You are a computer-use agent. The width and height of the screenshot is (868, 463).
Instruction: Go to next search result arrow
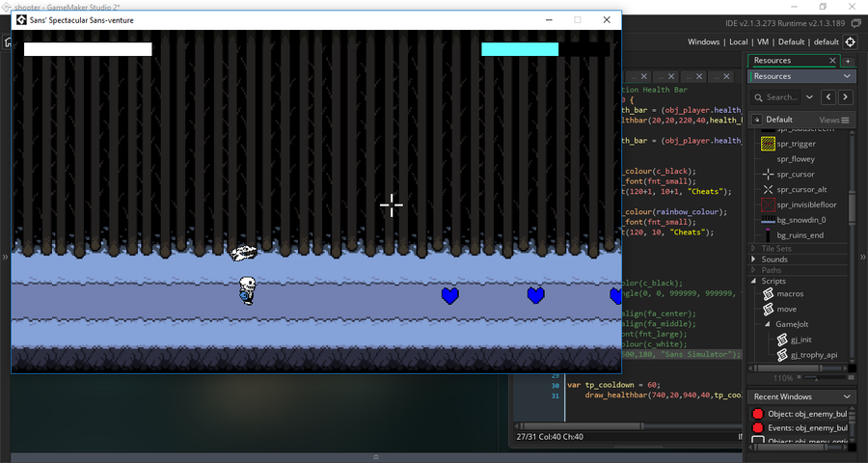(x=845, y=97)
